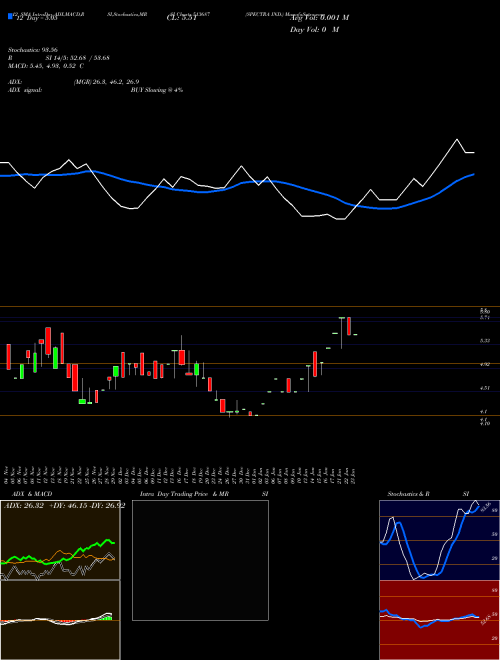This screenshot has width=500, height=660.
Task: Click the 'Stochastics & R' panel title
Action: pos(408,494)
